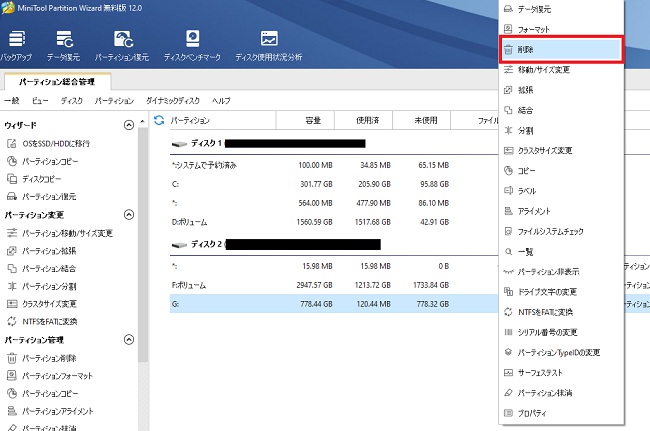Image resolution: width=650 pixels, height=431 pixels.
Task: Choose データ復元 in the context menu
Action: (x=562, y=9)
